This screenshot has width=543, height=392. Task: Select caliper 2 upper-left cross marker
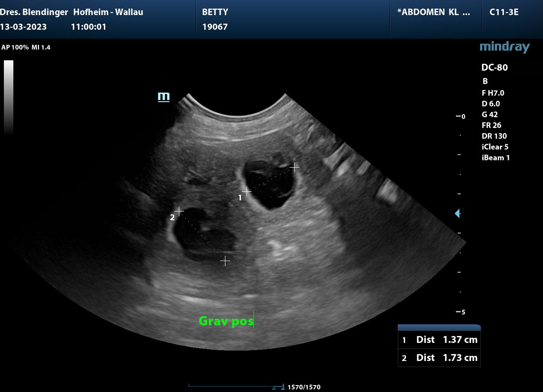(179, 211)
